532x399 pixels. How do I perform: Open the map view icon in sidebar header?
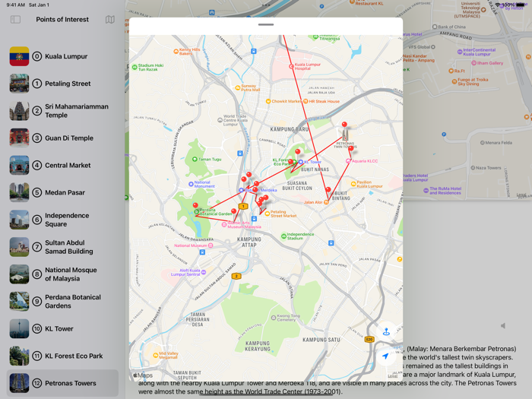click(110, 19)
